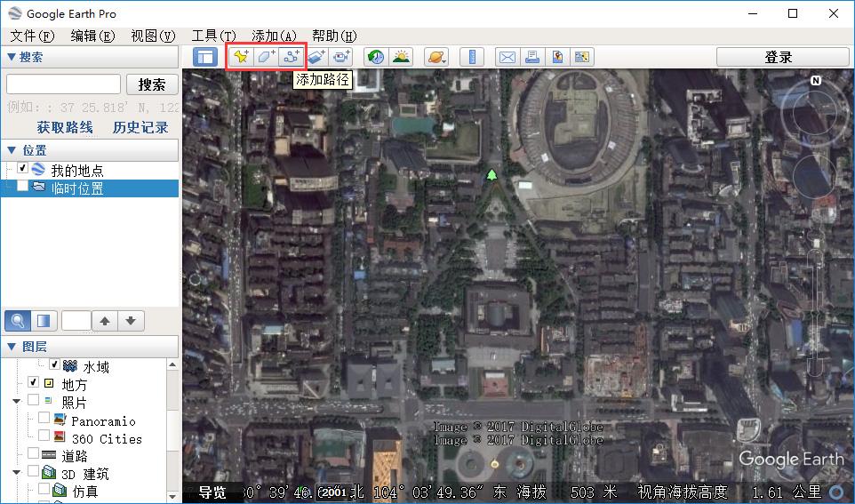
Task: Select the add path tool icon
Action: tap(292, 57)
